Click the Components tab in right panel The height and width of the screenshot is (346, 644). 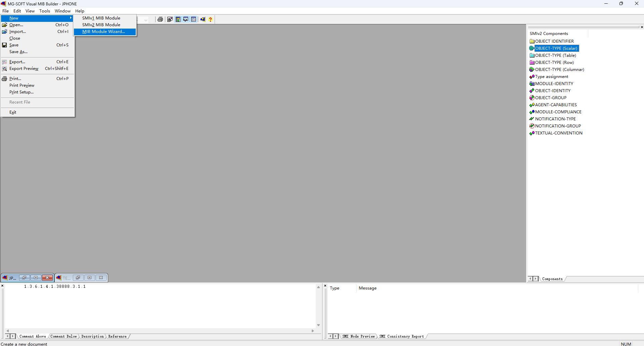(552, 279)
